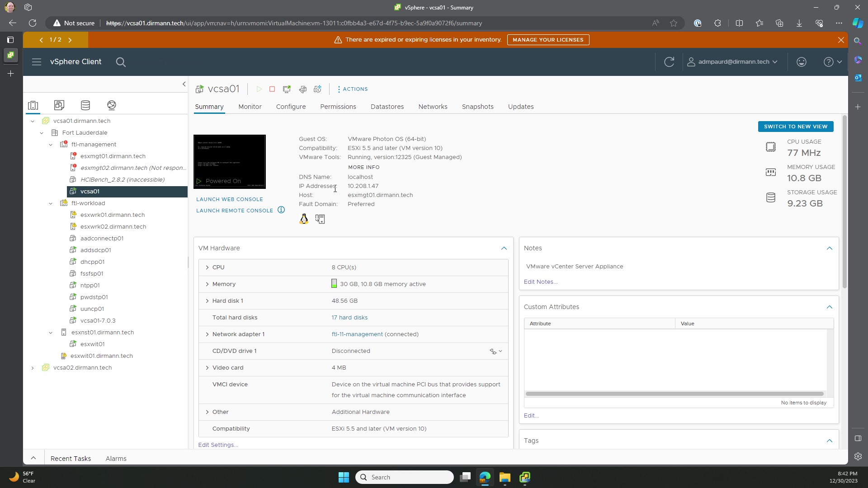
Task: Open the 17 hard disks link
Action: click(x=349, y=318)
